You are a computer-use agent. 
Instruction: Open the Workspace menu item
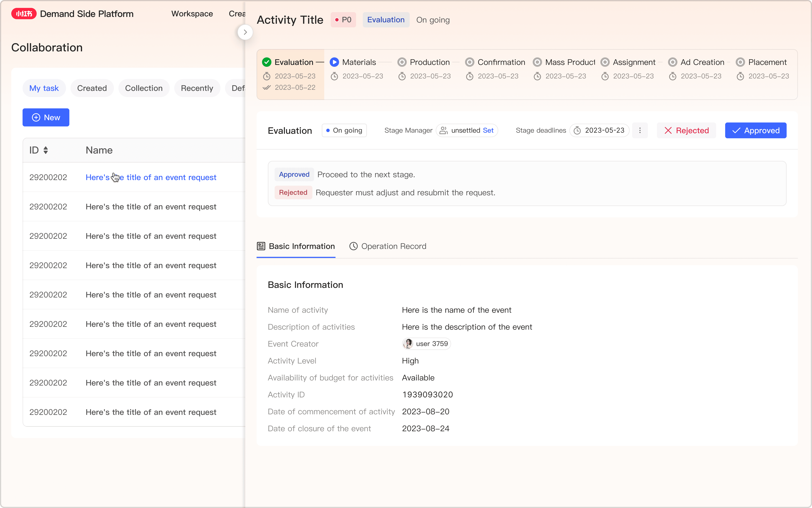click(192, 14)
